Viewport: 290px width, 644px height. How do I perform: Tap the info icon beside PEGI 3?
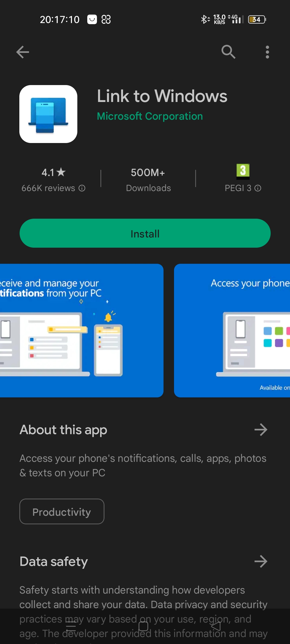tap(258, 188)
